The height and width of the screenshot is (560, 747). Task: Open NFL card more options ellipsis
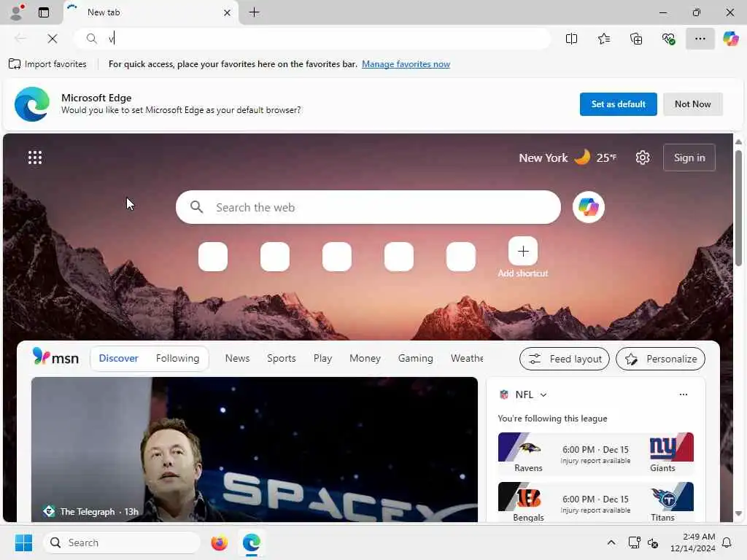point(683,394)
